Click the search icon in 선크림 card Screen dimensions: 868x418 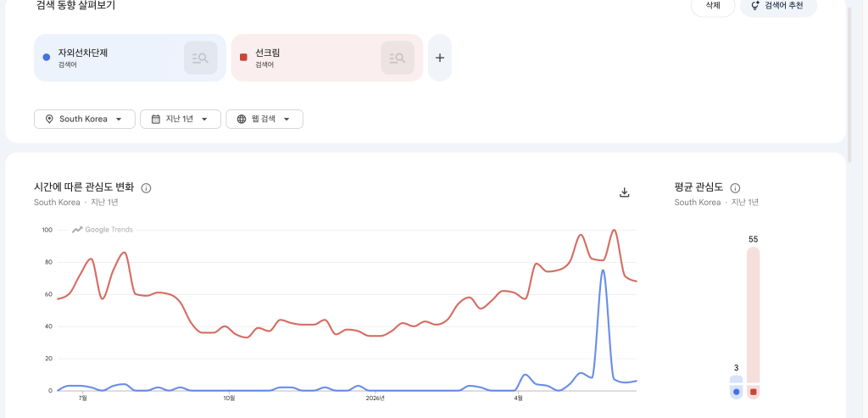click(398, 58)
